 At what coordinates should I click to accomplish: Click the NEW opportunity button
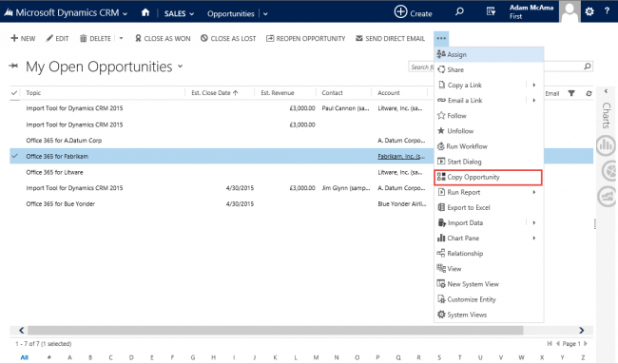23,38
